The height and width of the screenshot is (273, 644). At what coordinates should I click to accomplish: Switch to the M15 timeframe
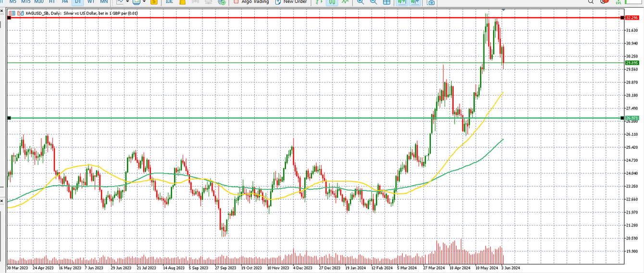click(26, 1)
